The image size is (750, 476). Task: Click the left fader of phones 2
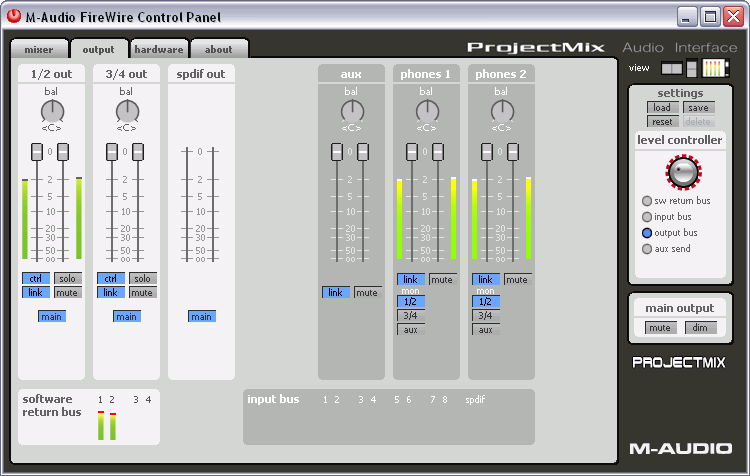pyautogui.click(x=487, y=152)
